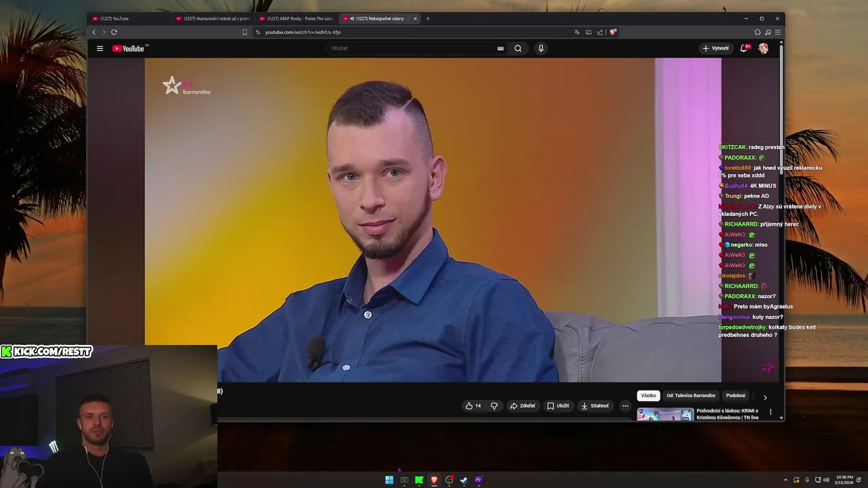
Task: Close the Nebezpečné vztahy tab
Action: (416, 18)
